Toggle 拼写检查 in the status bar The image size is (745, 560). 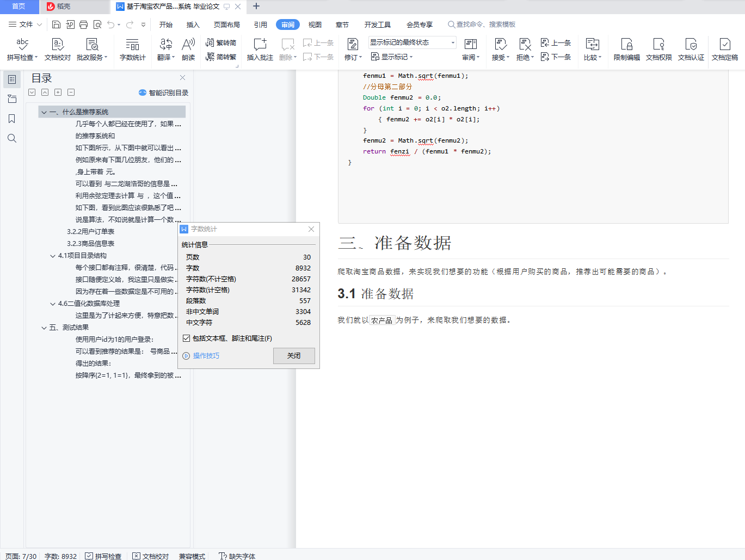[x=103, y=556]
